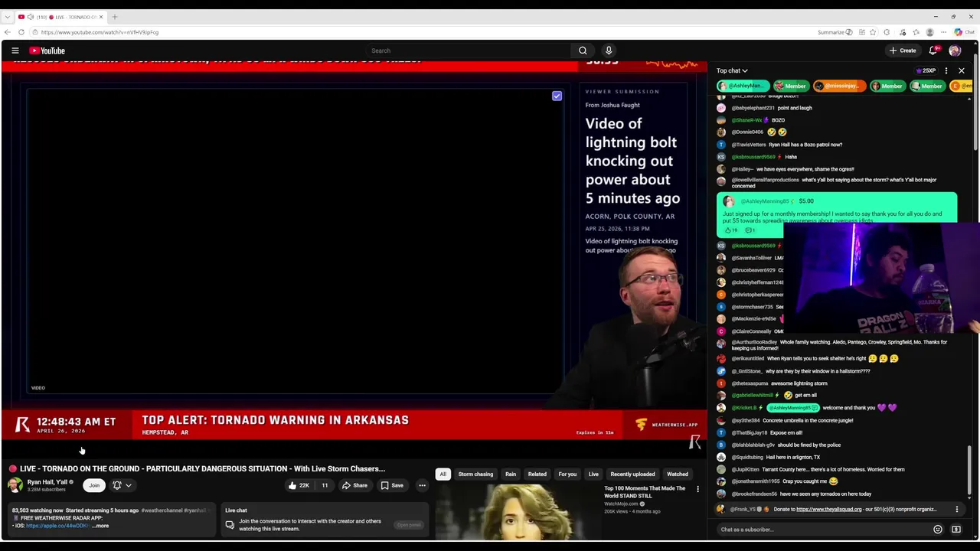The width and height of the screenshot is (980, 551).
Task: Select the Recently uploaded filter chip
Action: (x=632, y=474)
